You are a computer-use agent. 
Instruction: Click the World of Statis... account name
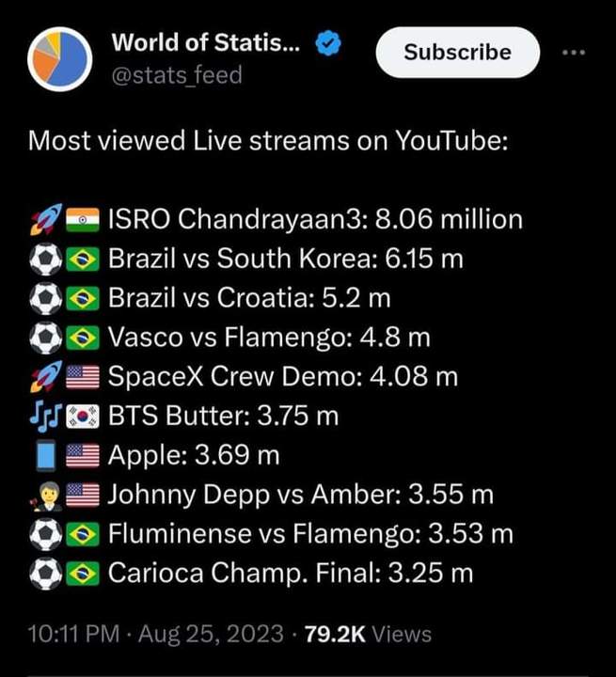(x=206, y=42)
